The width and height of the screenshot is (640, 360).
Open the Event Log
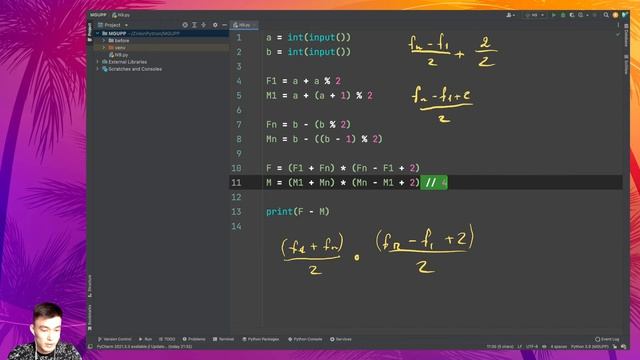click(x=607, y=339)
